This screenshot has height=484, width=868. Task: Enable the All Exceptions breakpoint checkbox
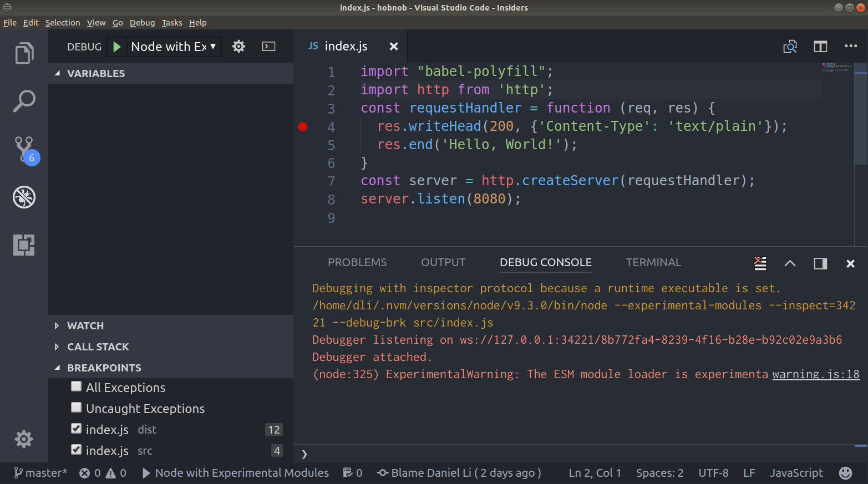[77, 387]
